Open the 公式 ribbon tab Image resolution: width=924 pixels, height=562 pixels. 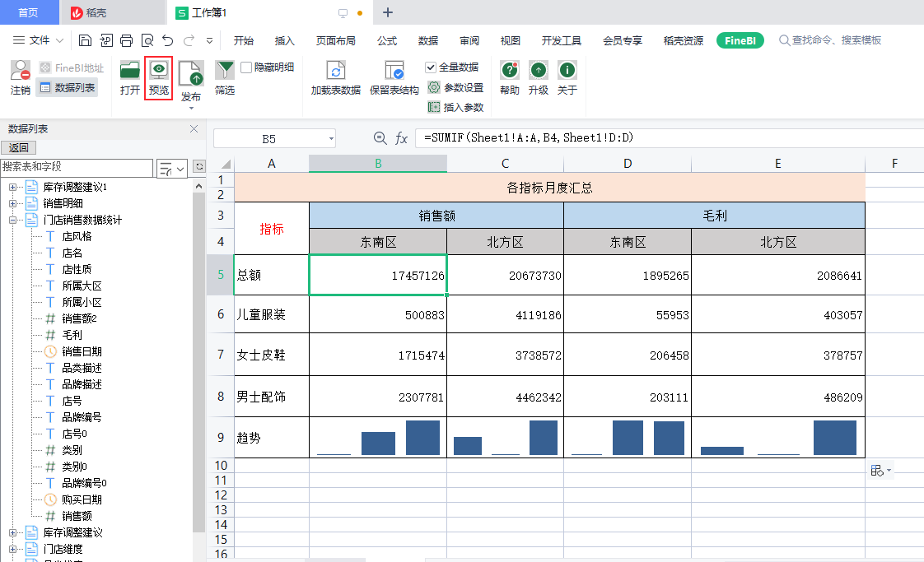[x=387, y=40]
